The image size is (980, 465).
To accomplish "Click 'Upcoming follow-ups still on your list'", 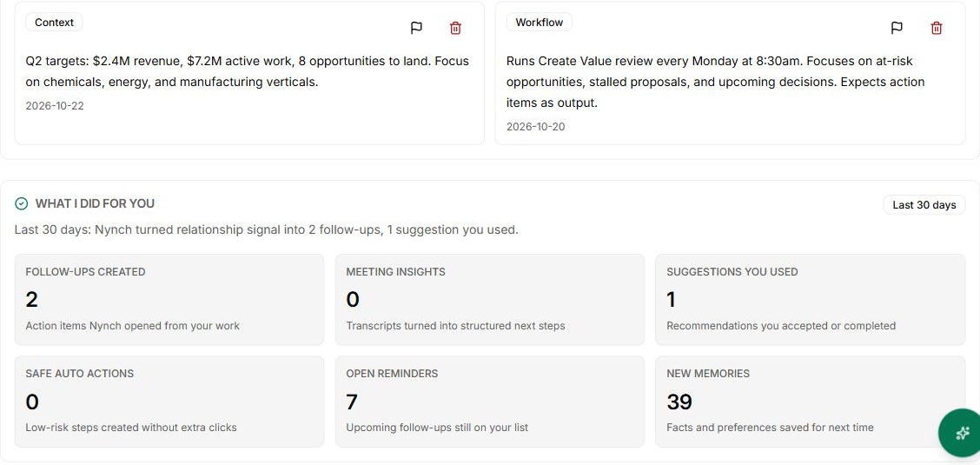I will click(438, 428).
